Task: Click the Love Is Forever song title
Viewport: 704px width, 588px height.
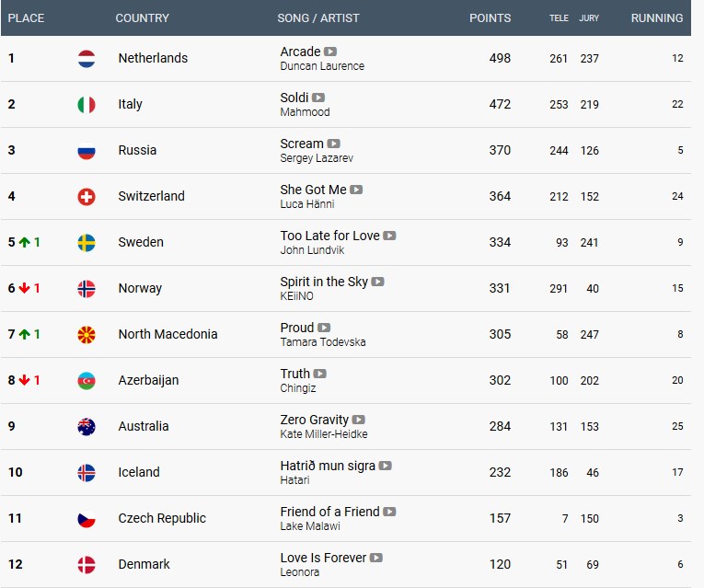Action: coord(323,558)
